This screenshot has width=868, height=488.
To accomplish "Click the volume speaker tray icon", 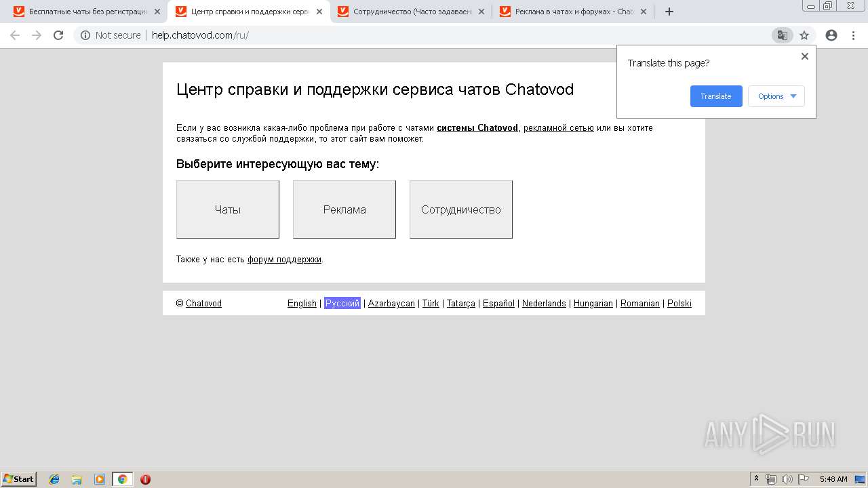I will coord(787,479).
